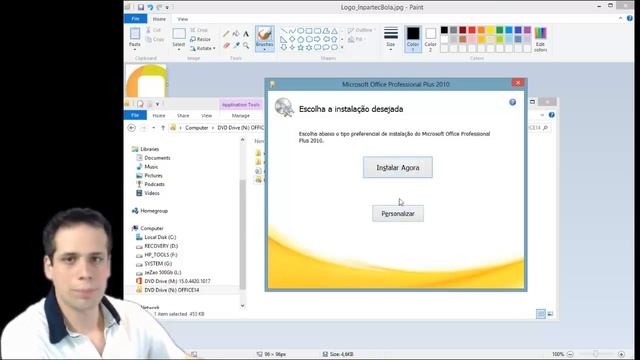Image resolution: width=640 pixels, height=360 pixels.
Task: Click Computer in the Explorer address bar
Action: (x=196, y=128)
